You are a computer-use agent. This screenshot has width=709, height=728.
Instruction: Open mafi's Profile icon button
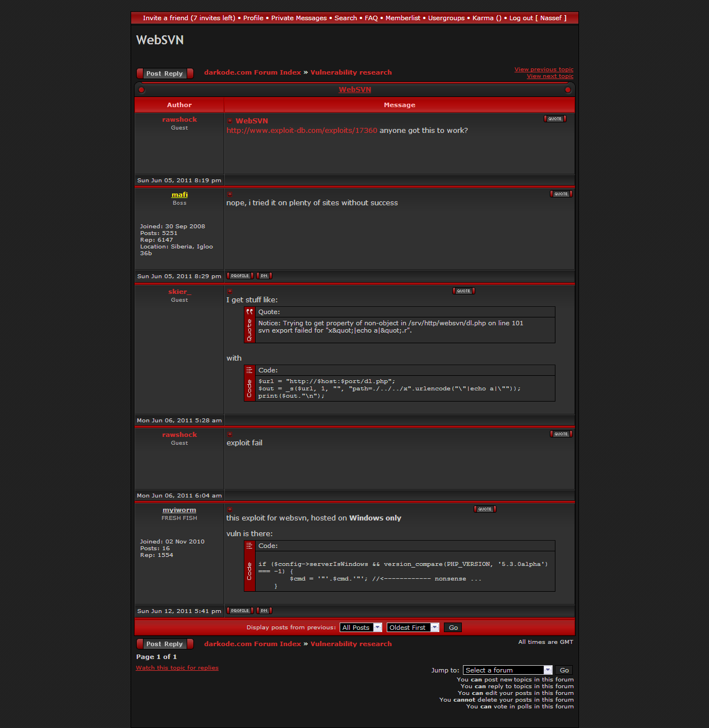pyautogui.click(x=240, y=276)
